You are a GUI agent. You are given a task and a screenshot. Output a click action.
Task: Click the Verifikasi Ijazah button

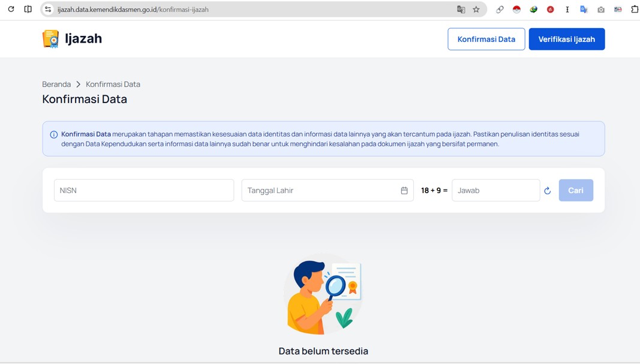pos(567,39)
